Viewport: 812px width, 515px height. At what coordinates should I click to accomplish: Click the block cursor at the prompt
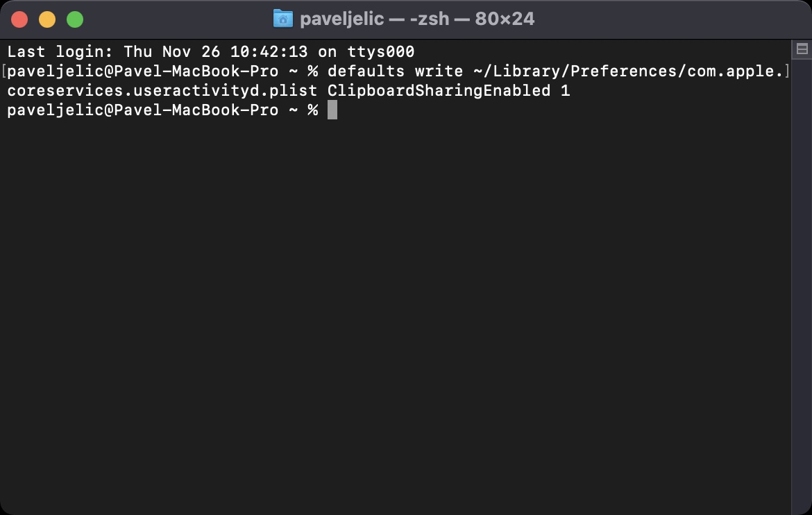pos(332,110)
